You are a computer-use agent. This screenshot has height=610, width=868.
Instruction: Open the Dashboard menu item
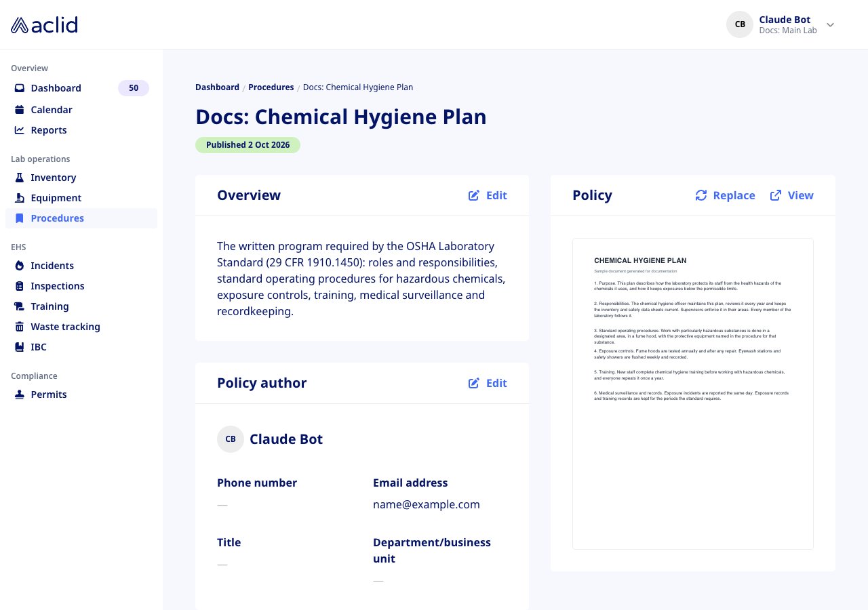pyautogui.click(x=81, y=88)
